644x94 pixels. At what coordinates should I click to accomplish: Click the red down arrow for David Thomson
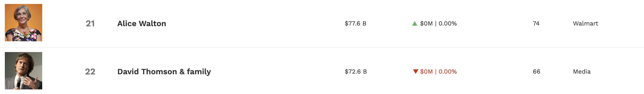[415, 72]
